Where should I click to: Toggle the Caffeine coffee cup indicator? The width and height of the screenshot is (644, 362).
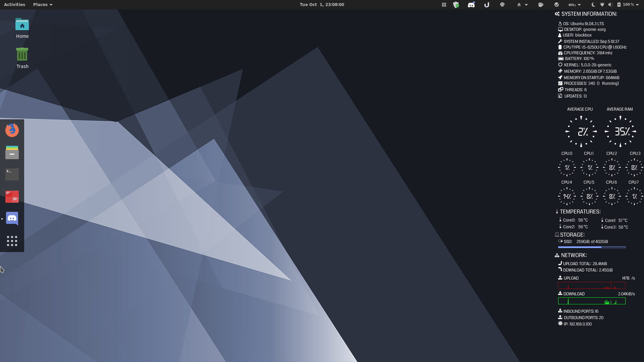click(541, 5)
